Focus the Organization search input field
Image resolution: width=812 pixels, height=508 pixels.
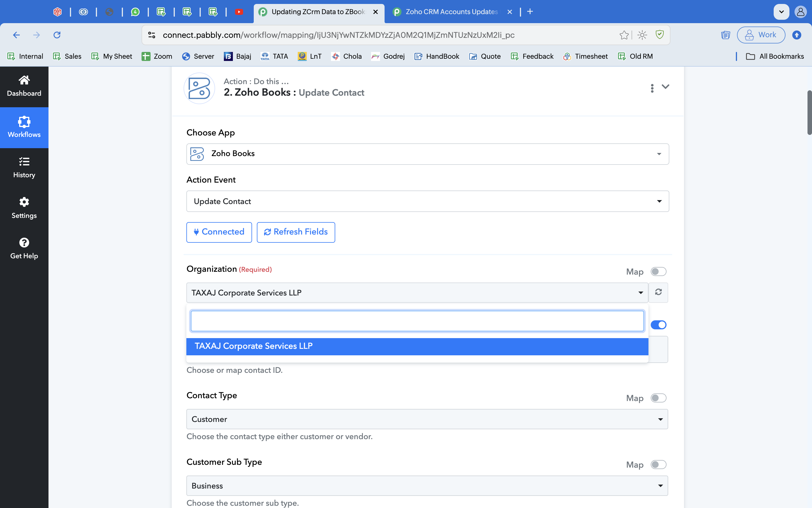(x=417, y=321)
